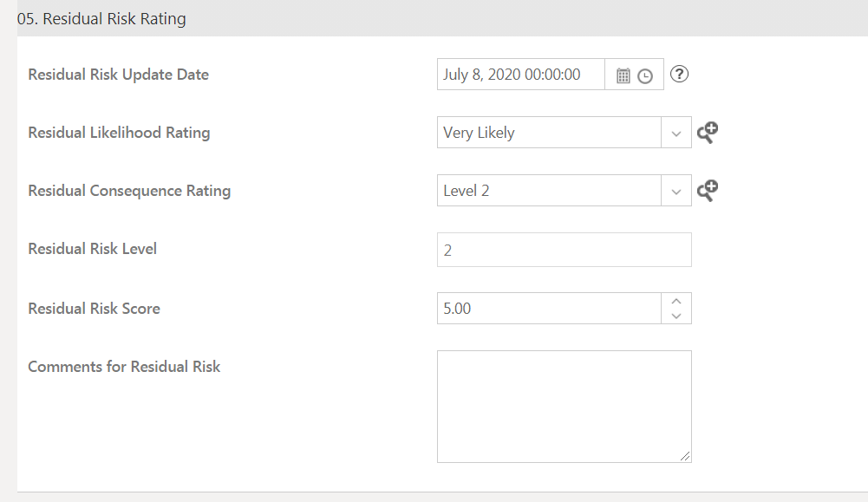Click magnifier icon beside Residual Likelihood Rating

point(708,133)
